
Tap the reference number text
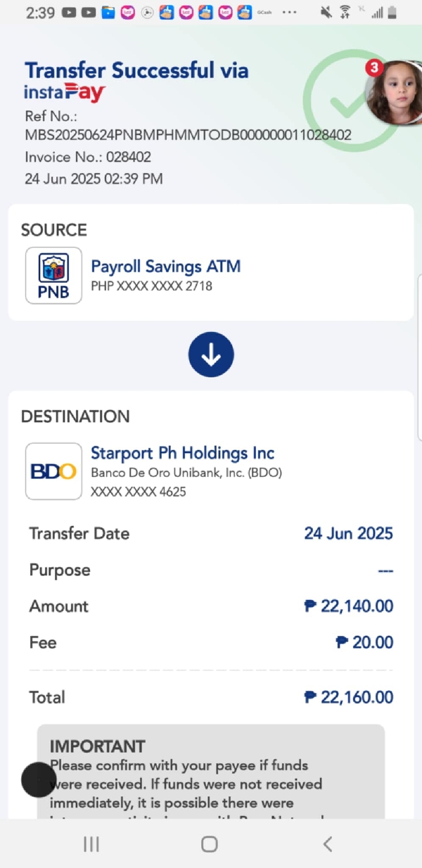[x=188, y=134]
